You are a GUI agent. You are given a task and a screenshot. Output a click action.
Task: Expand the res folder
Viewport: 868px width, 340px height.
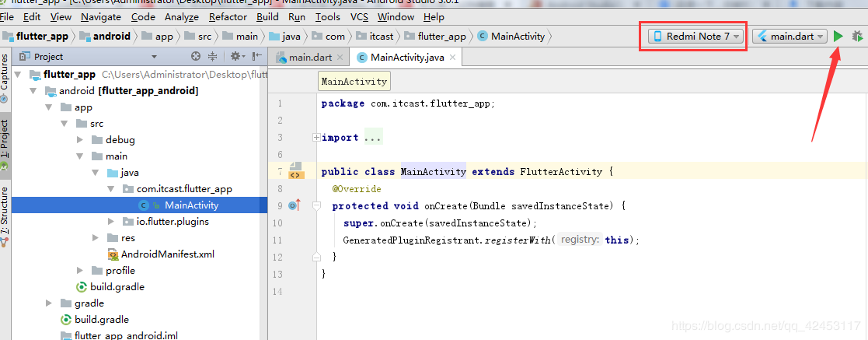[x=96, y=238]
